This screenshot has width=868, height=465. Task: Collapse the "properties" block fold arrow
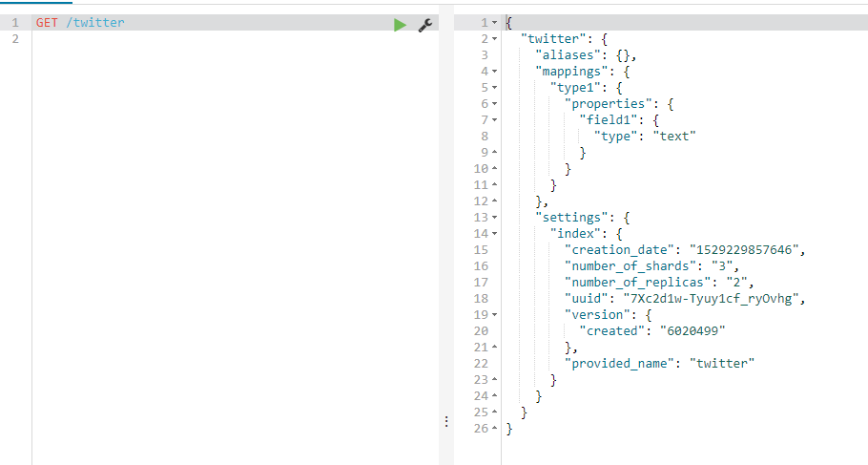pyautogui.click(x=495, y=104)
